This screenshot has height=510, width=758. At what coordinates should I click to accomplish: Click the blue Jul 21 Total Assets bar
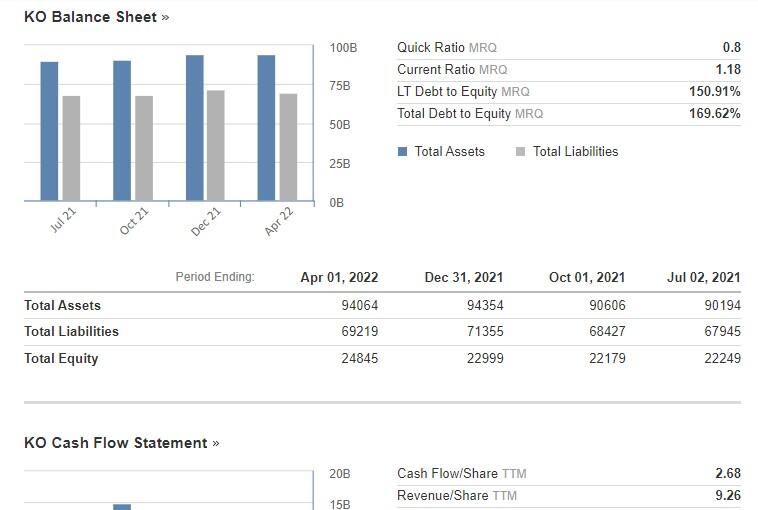pyautogui.click(x=49, y=131)
